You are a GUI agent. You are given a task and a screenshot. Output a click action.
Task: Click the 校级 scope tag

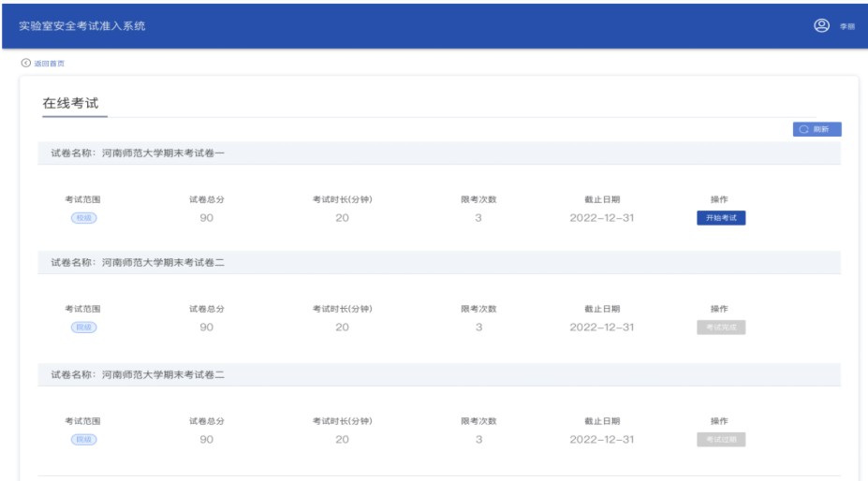(83, 218)
